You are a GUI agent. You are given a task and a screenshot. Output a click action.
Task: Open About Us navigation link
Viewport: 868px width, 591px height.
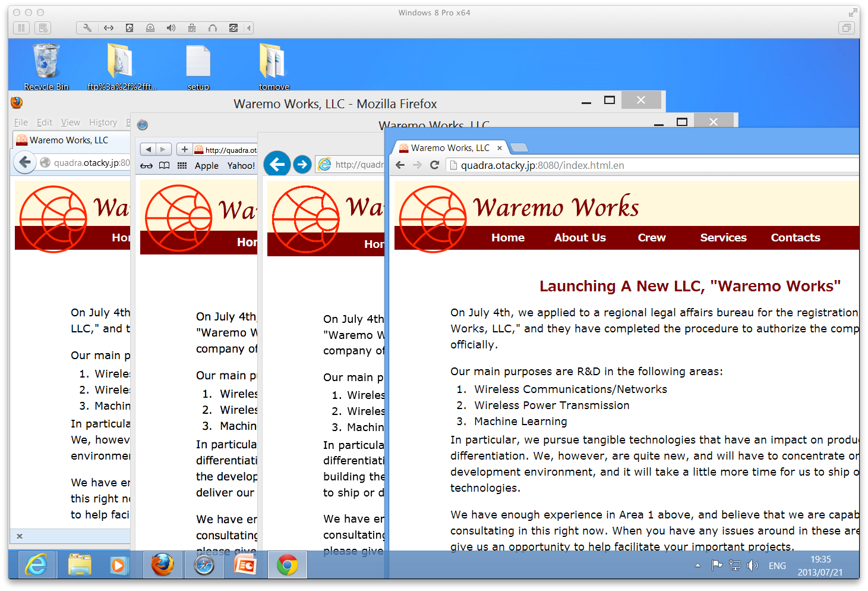click(580, 238)
